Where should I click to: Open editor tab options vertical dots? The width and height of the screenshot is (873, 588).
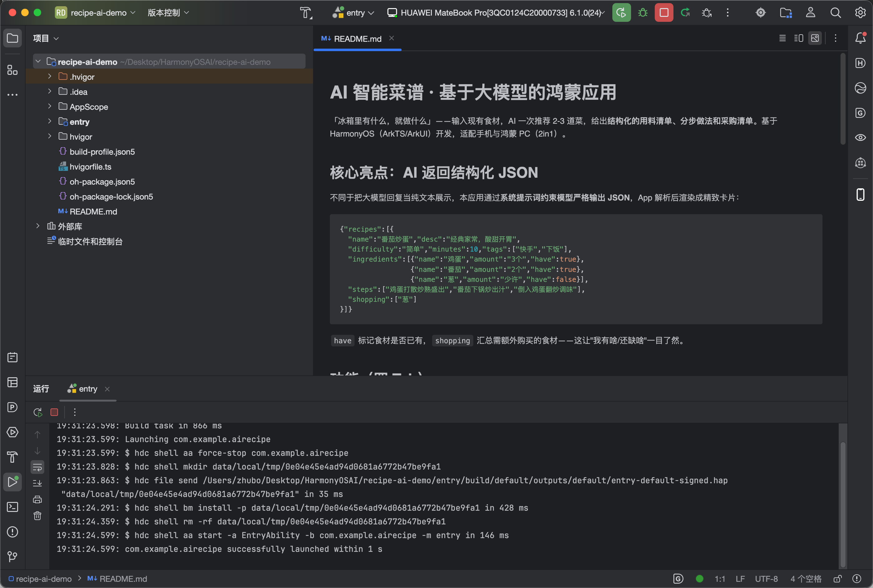click(836, 38)
